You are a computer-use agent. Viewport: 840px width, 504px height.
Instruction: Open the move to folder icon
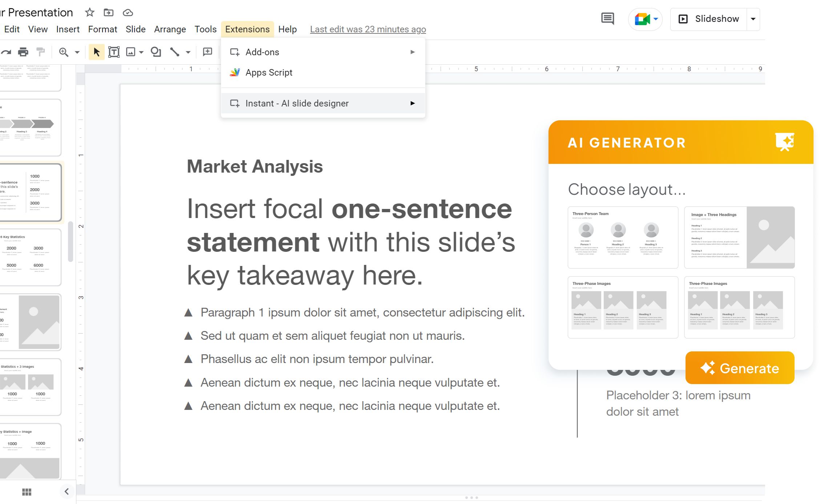coord(108,12)
